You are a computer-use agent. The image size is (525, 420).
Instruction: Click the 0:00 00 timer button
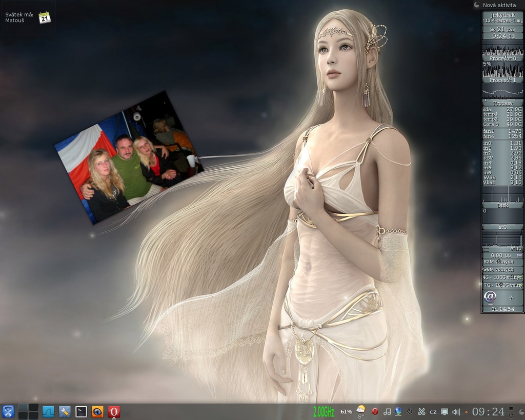(x=502, y=255)
